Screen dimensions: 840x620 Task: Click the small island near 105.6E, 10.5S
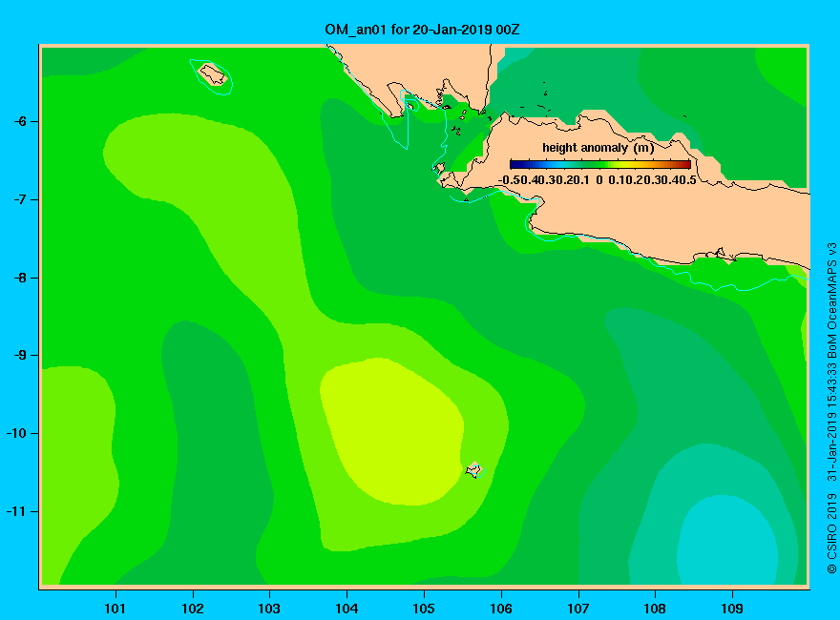(474, 470)
